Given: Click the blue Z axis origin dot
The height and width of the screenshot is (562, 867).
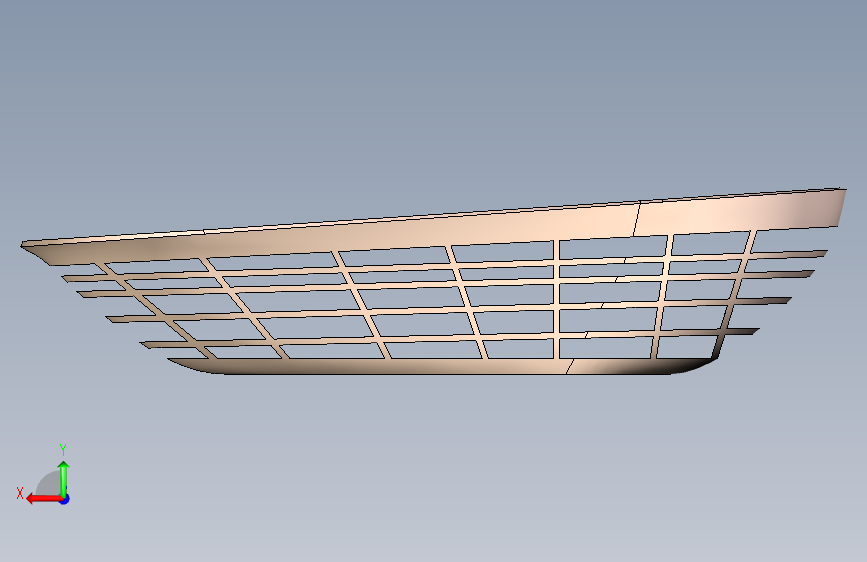Looking at the screenshot, I should click(65, 499).
